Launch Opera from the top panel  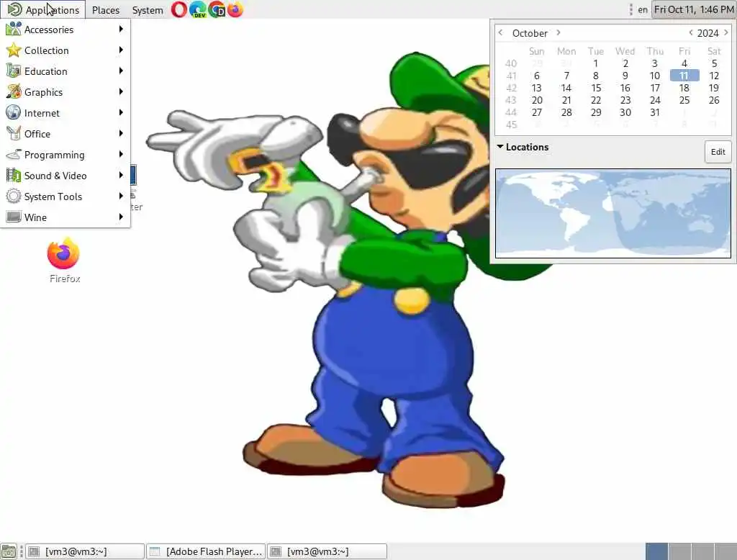(x=179, y=9)
